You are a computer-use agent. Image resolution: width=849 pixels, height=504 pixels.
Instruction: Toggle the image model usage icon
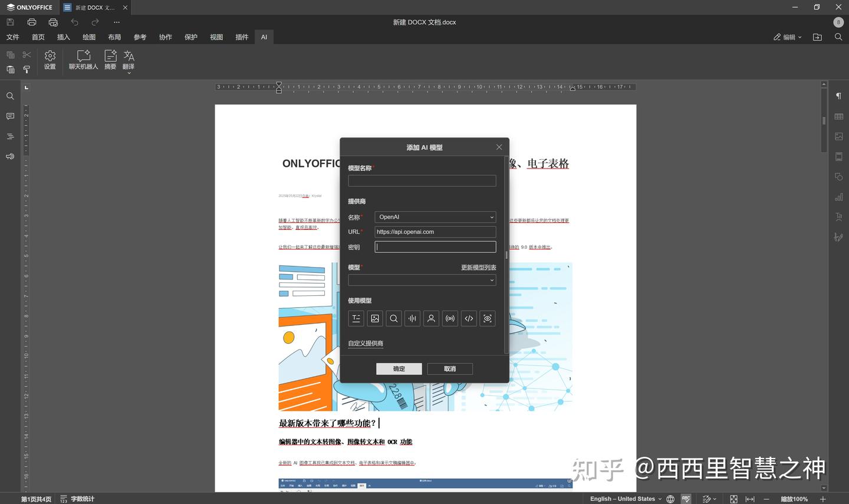(x=374, y=318)
